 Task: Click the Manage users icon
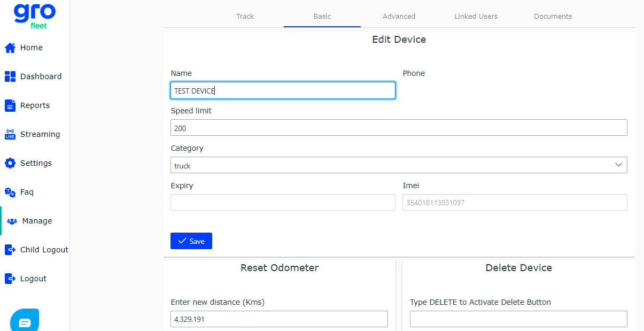12,221
